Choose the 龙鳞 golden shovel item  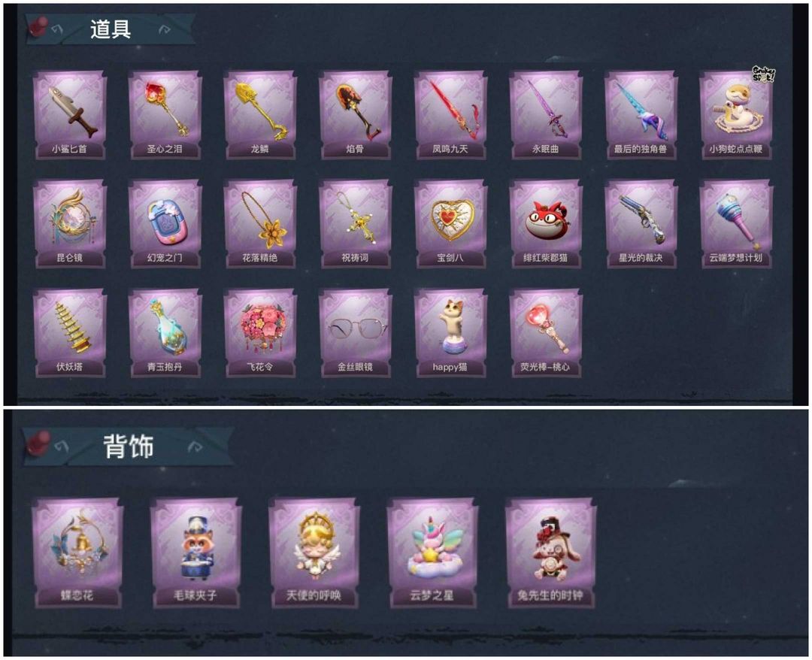[260, 115]
